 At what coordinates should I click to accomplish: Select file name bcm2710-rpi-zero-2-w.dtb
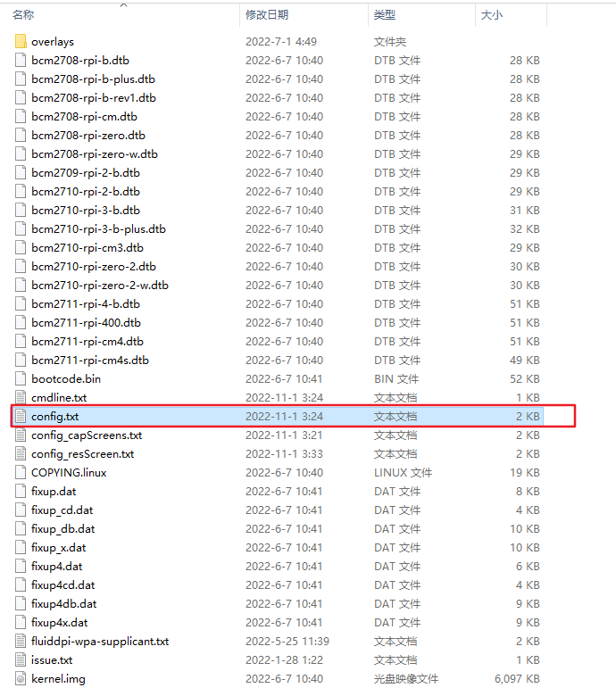tap(100, 286)
